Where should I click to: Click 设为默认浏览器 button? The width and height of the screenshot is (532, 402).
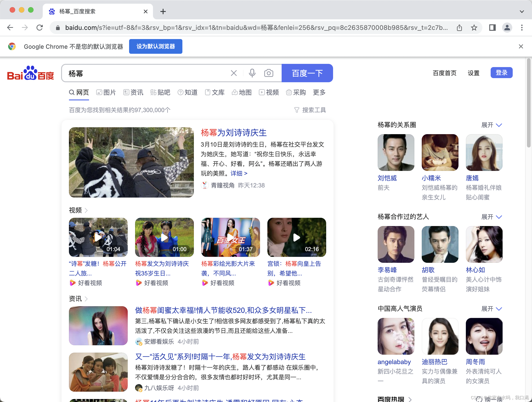155,46
